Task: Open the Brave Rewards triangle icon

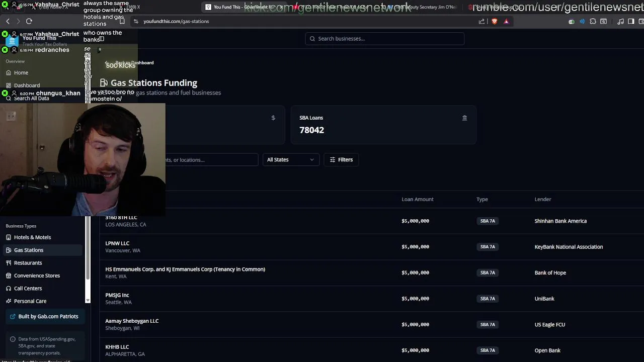Action: click(x=506, y=21)
